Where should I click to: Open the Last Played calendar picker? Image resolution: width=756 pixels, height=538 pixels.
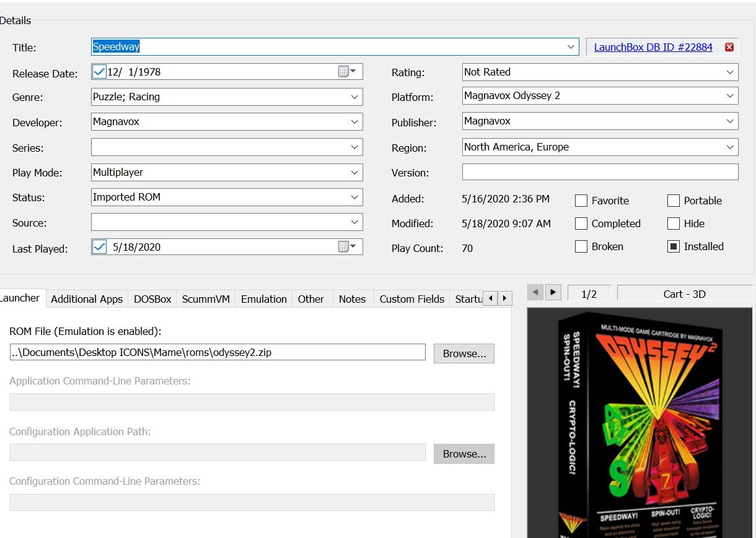(347, 247)
